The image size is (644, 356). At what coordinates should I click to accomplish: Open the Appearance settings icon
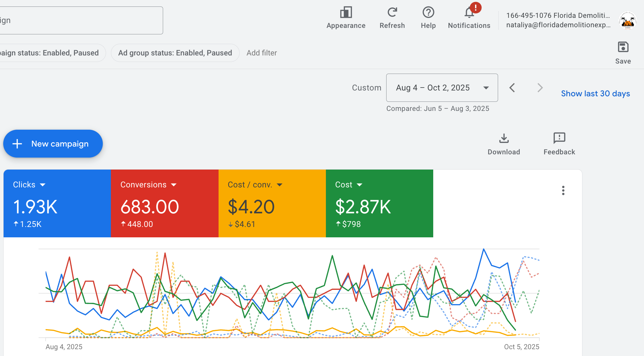click(346, 13)
